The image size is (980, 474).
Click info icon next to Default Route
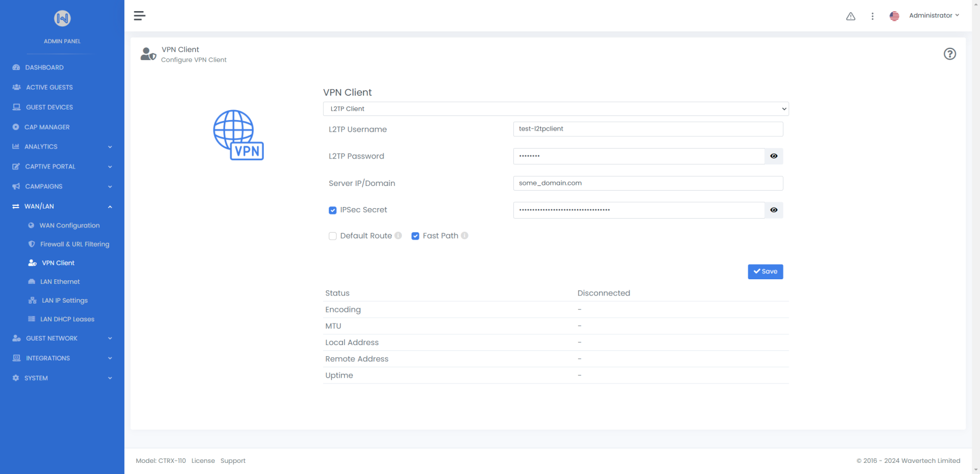point(398,236)
